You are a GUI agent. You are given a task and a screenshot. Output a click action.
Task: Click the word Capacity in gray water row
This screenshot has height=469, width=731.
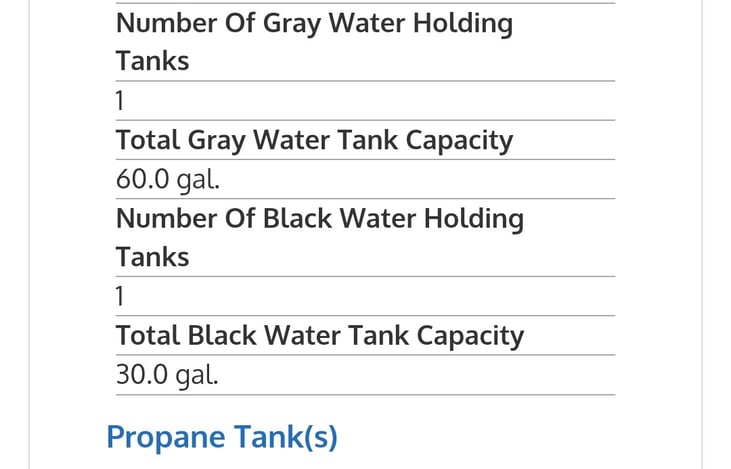pos(459,141)
